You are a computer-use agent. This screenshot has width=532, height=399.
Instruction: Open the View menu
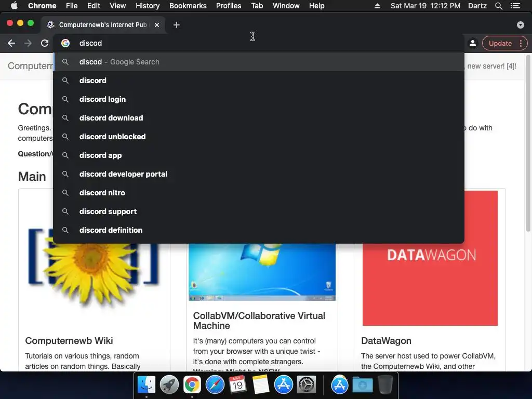pyautogui.click(x=118, y=6)
